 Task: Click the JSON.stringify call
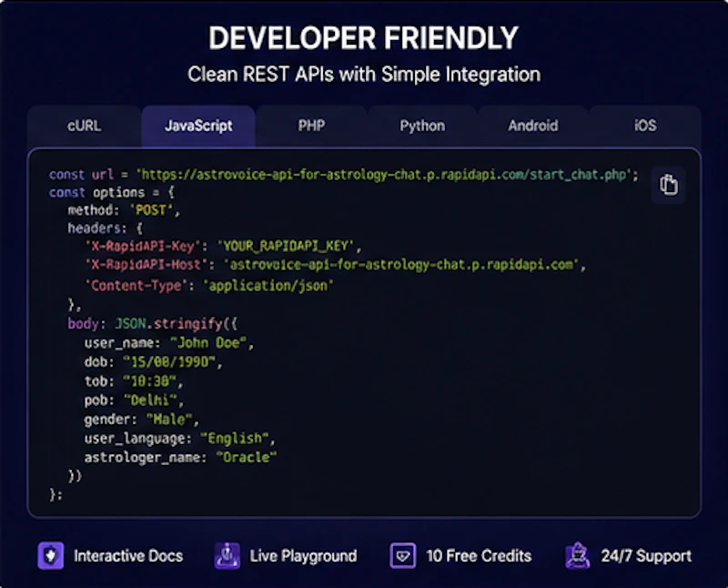click(176, 323)
